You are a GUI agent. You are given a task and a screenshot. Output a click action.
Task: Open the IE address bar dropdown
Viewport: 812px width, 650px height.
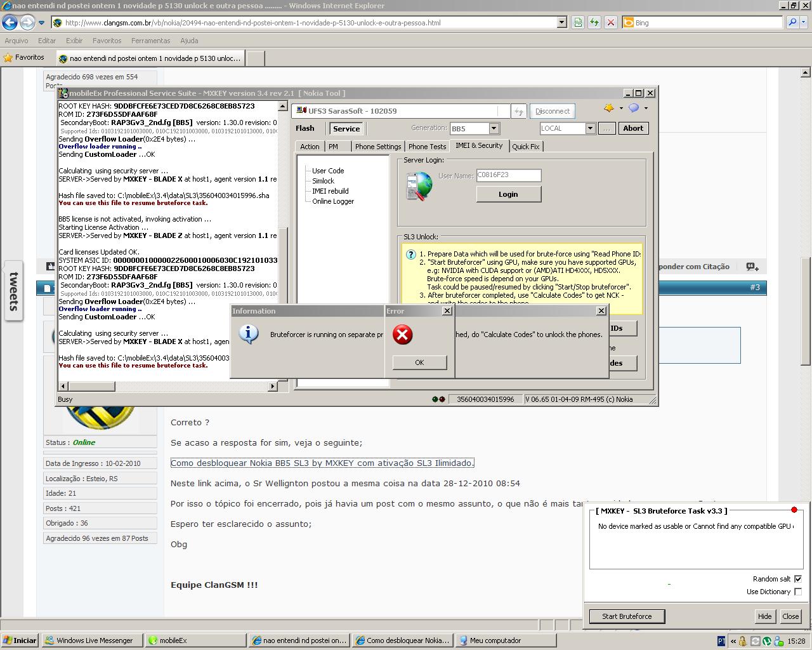561,22
